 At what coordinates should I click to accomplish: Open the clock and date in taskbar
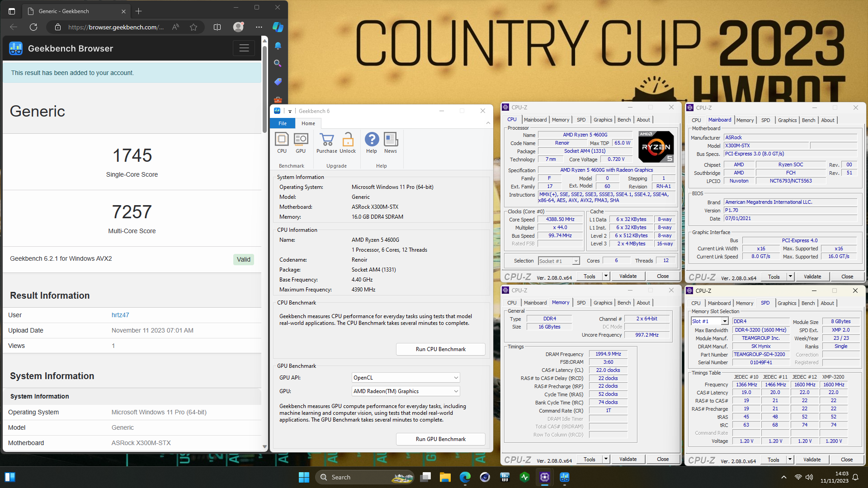click(x=835, y=477)
